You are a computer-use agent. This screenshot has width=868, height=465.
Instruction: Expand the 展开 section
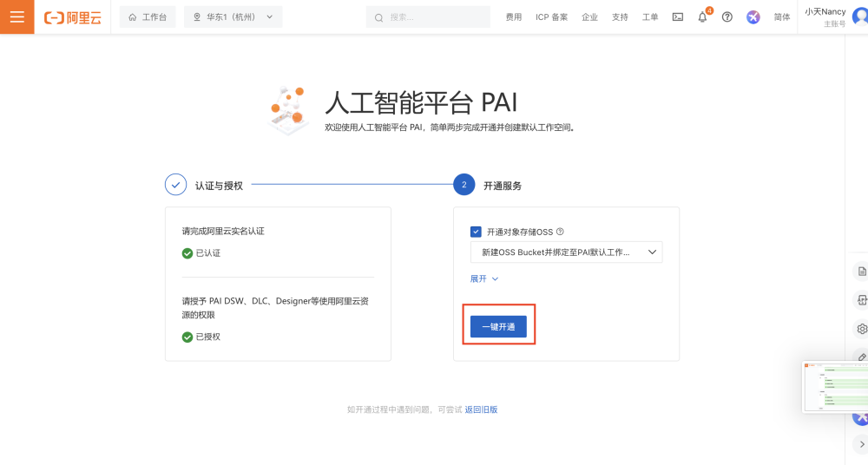coord(483,278)
